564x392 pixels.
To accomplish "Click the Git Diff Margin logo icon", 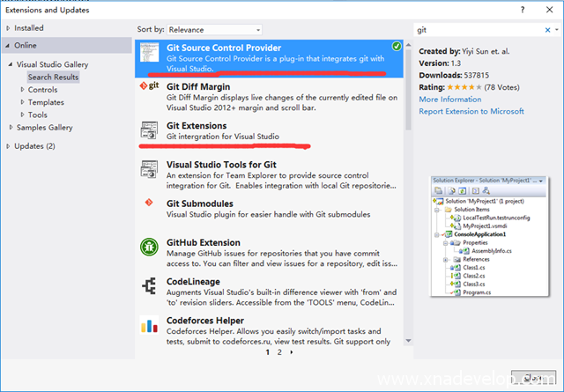I will click(150, 88).
